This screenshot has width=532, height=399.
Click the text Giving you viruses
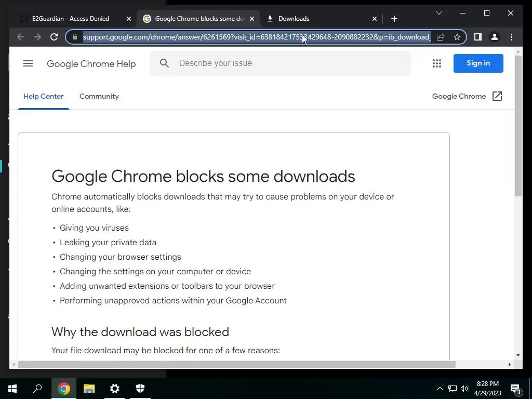point(95,228)
